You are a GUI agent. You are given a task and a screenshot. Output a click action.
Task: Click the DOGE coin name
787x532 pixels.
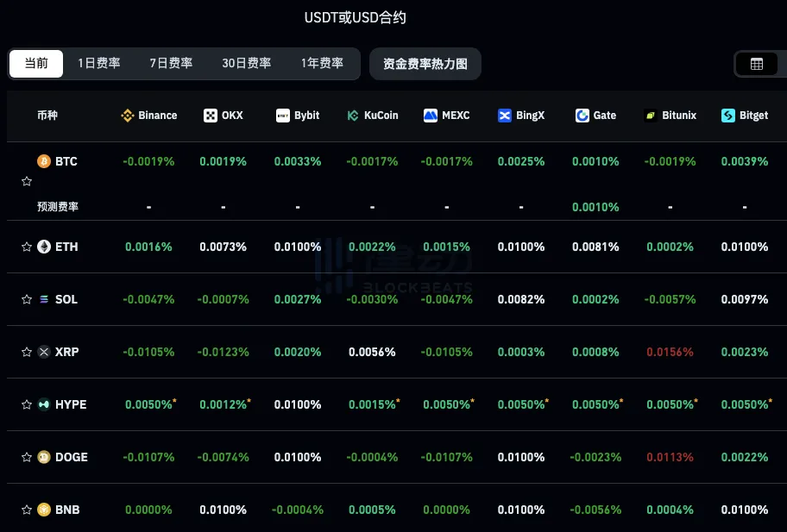(72, 457)
